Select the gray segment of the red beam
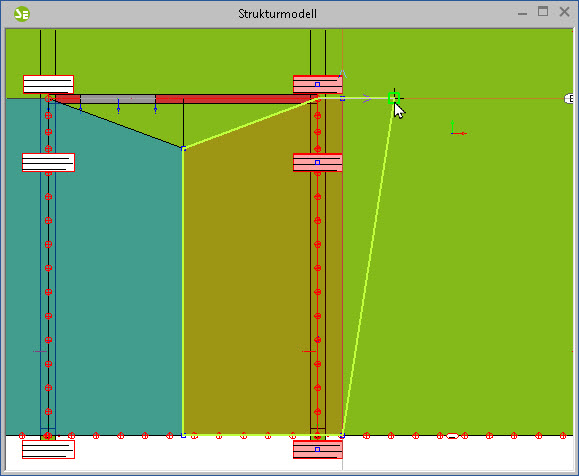Image resolution: width=579 pixels, height=476 pixels. tap(118, 99)
